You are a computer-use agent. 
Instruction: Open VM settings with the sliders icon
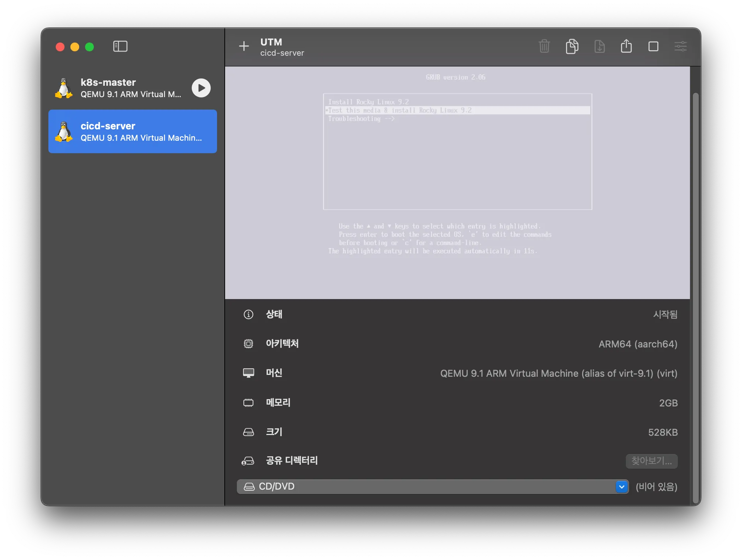(680, 47)
